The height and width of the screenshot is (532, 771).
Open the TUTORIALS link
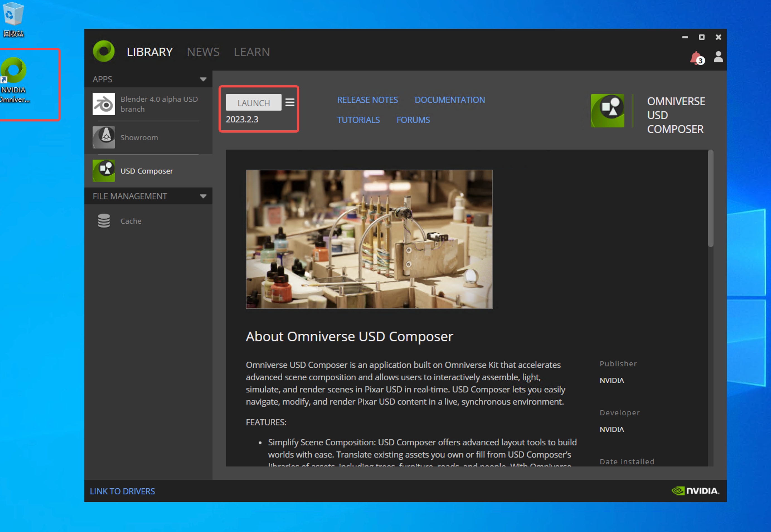[x=358, y=120]
